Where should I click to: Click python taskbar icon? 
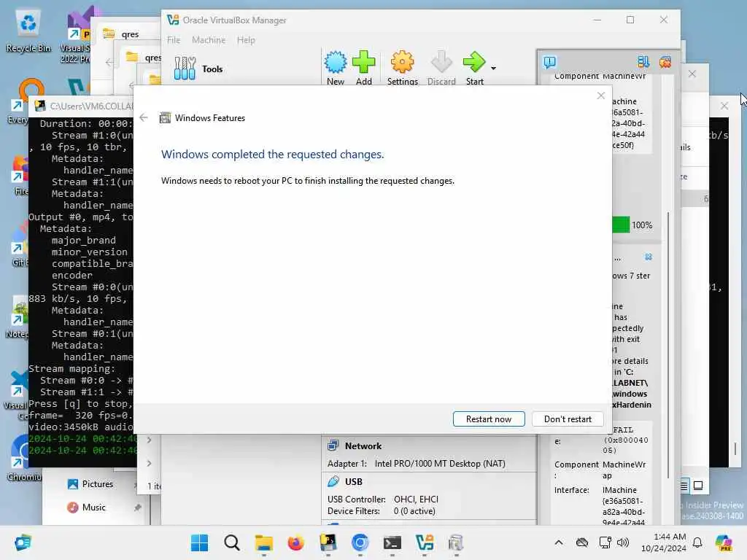tap(328, 542)
